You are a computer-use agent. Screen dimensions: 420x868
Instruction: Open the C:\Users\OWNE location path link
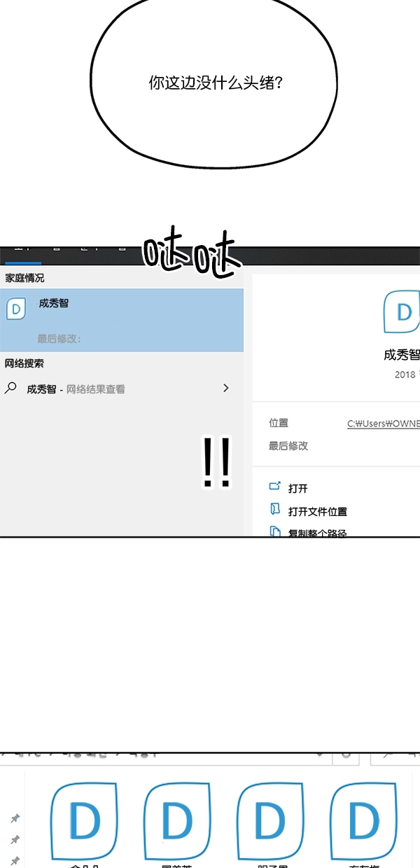point(384,423)
